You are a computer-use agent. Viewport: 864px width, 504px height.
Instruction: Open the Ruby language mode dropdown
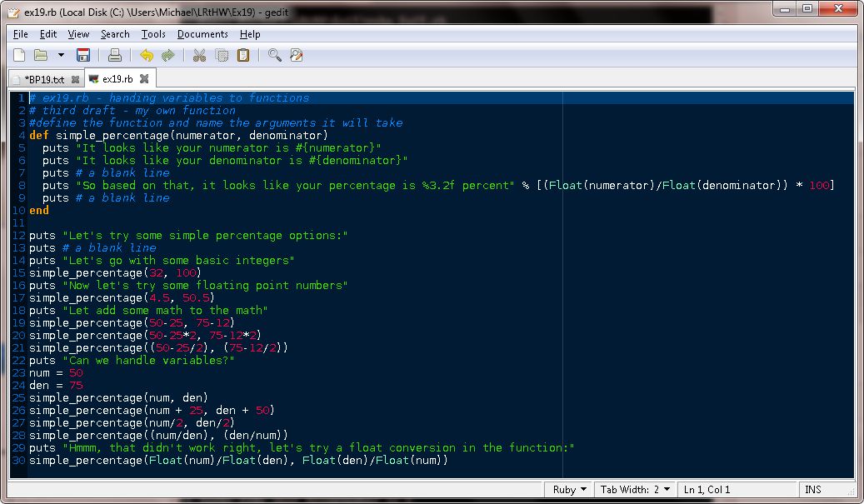tap(568, 489)
